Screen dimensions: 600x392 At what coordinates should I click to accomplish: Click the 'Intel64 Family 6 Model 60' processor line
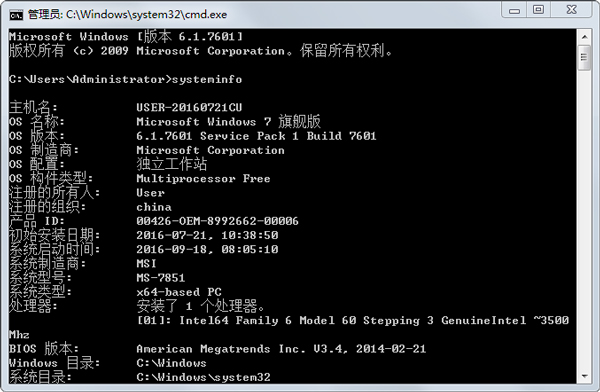(353, 320)
